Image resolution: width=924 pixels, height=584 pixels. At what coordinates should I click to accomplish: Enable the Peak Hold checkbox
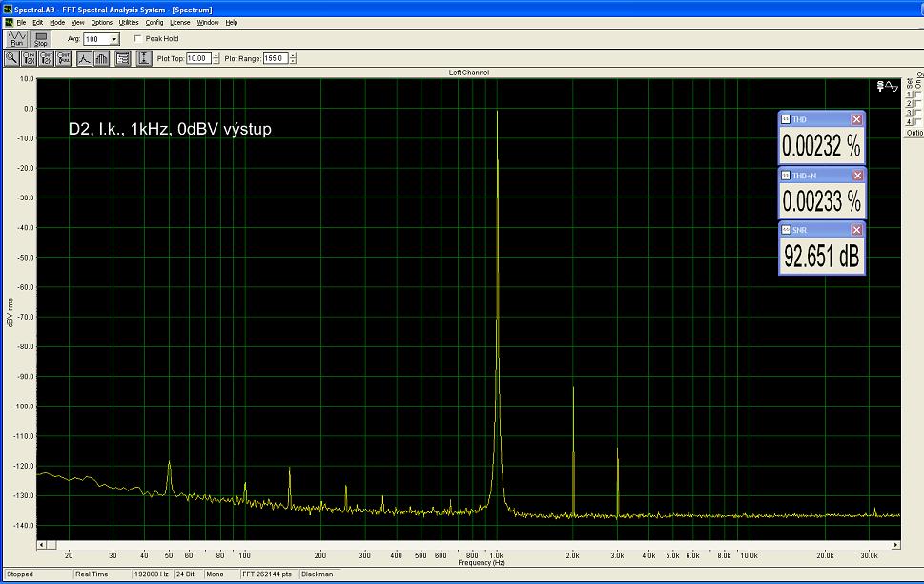(x=138, y=39)
